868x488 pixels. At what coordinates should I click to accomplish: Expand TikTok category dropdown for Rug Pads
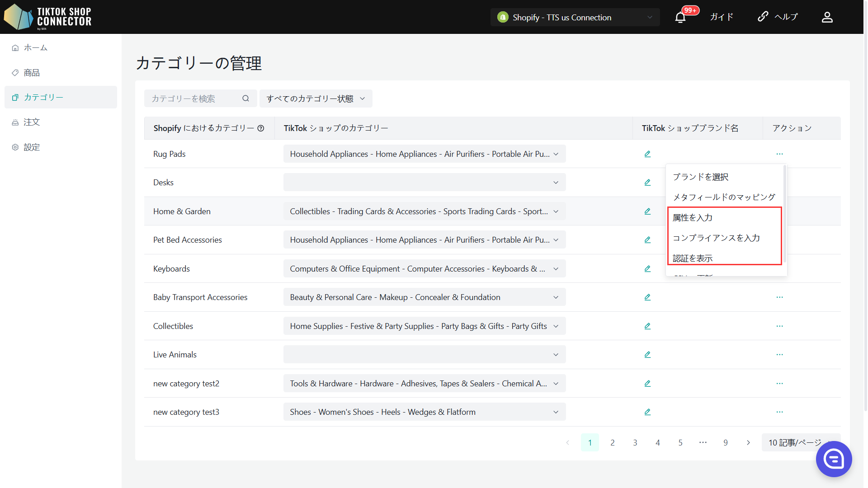click(425, 154)
